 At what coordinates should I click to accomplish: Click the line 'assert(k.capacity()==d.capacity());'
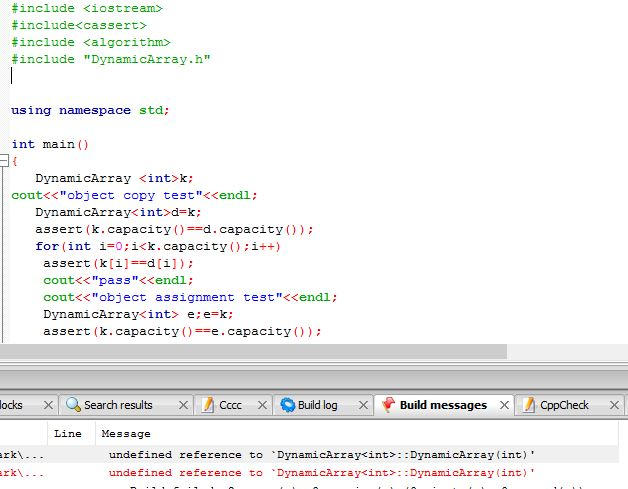click(x=174, y=229)
